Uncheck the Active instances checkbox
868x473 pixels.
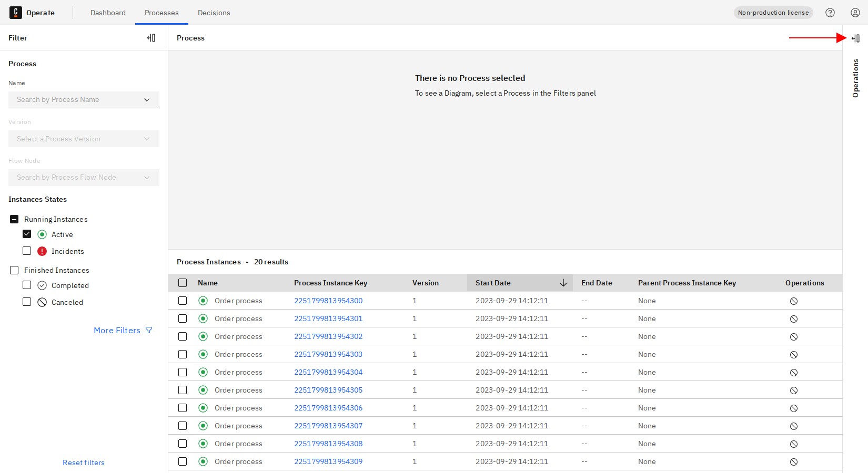(27, 234)
